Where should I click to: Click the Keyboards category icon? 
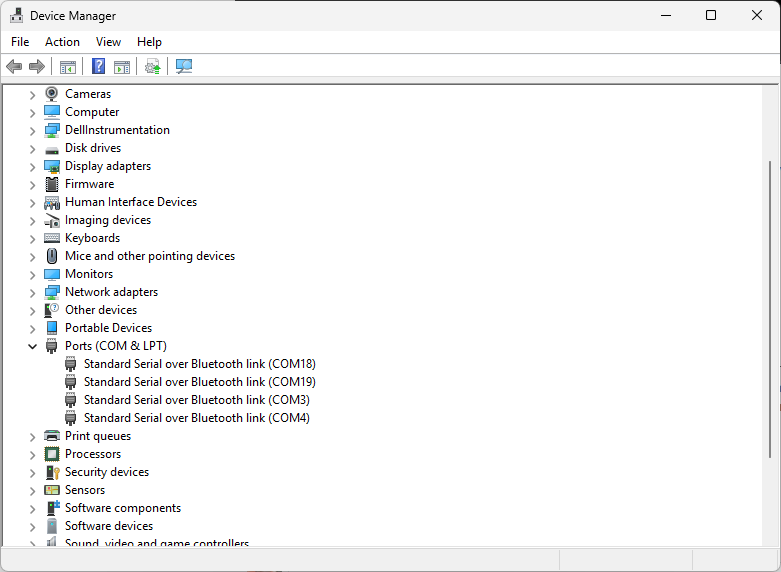[52, 238]
